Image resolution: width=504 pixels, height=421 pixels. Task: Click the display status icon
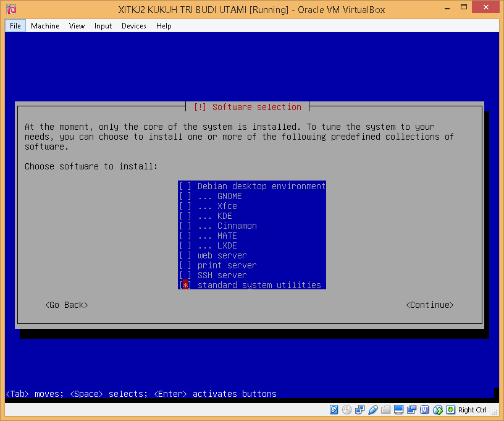(398, 410)
